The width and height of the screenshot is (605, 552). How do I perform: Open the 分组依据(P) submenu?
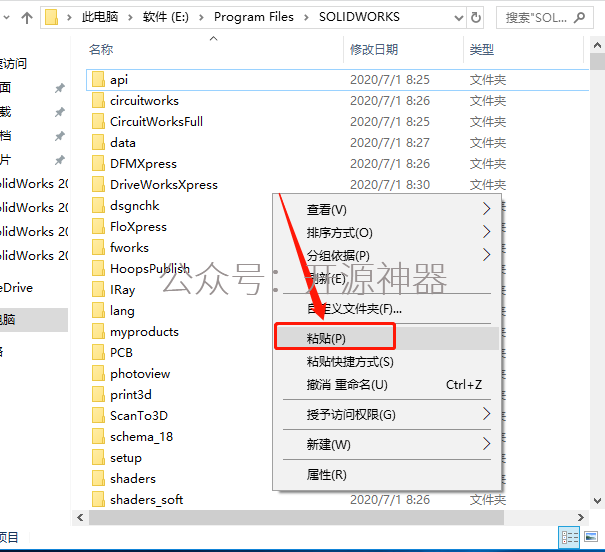pyautogui.click(x=387, y=255)
